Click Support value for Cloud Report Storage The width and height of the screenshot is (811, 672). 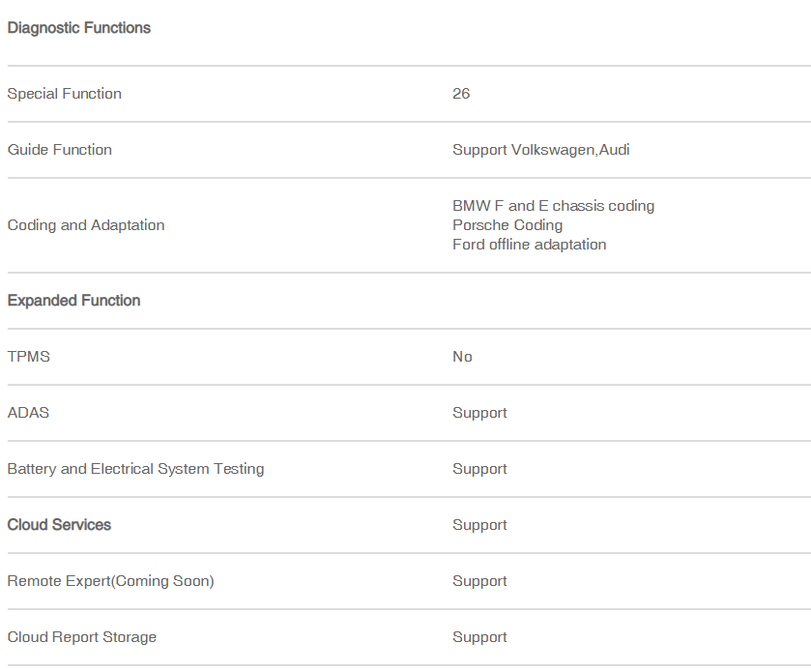tap(479, 637)
